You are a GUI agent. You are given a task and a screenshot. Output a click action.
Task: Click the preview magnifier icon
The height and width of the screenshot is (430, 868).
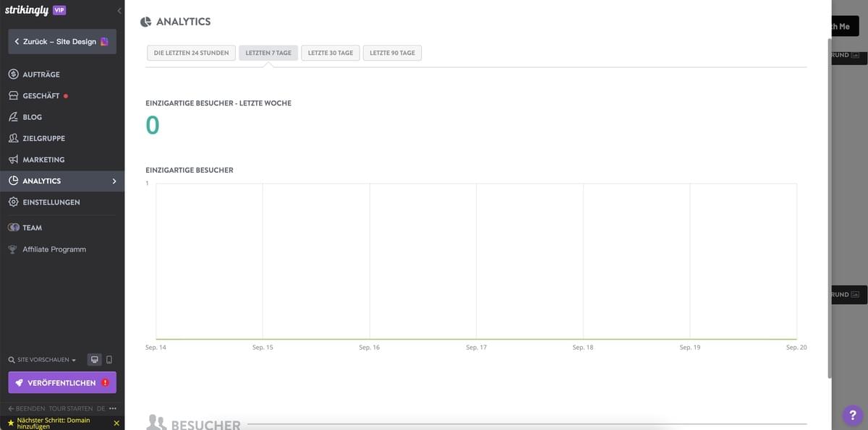11,360
